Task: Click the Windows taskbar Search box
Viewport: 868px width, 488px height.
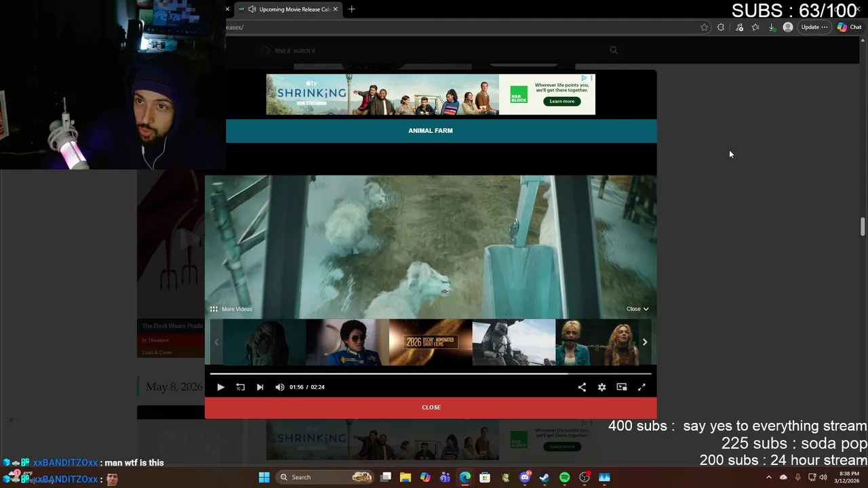Action: [x=326, y=477]
